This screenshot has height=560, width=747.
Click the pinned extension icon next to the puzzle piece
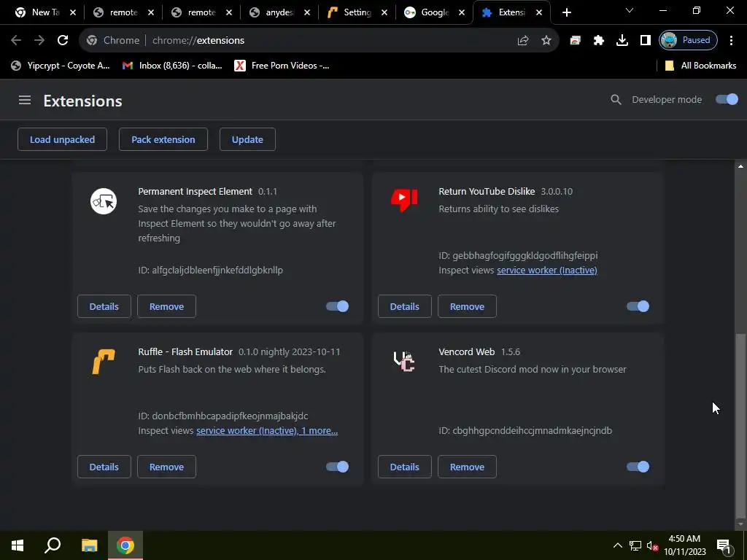coord(575,41)
